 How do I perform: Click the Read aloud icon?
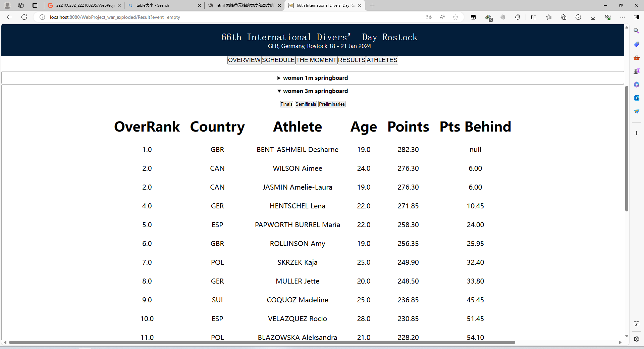pyautogui.click(x=442, y=17)
